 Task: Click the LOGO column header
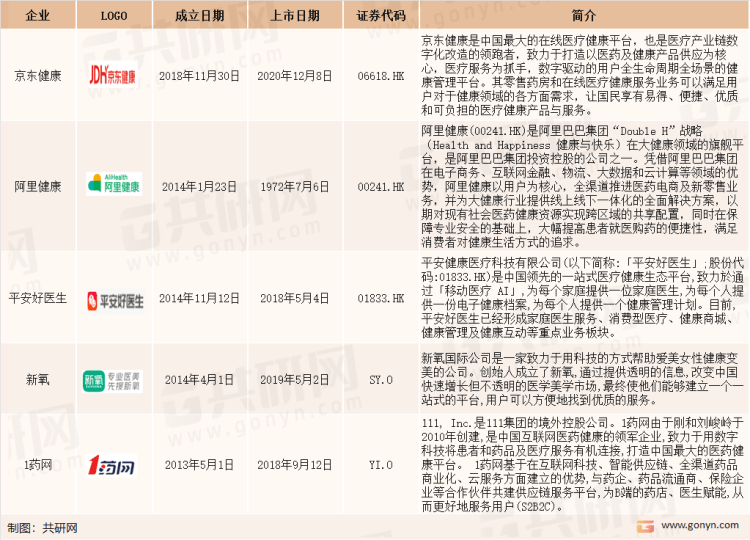tap(113, 16)
